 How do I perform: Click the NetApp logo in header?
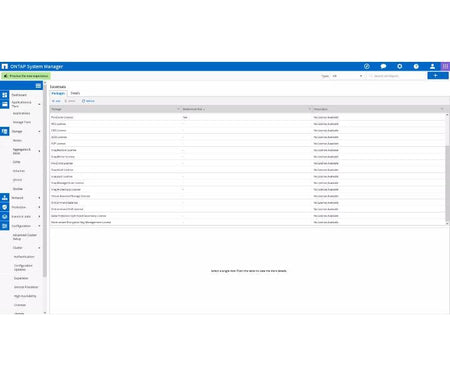5,67
